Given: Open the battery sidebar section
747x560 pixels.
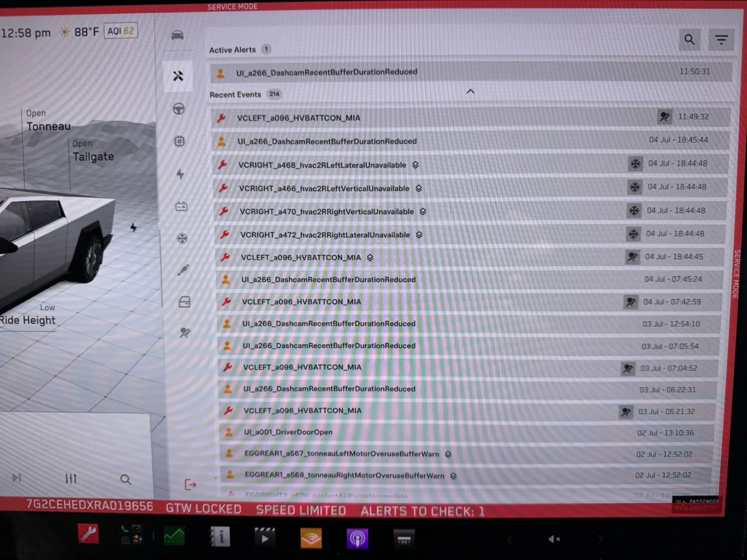Looking at the screenshot, I should pyautogui.click(x=181, y=206).
